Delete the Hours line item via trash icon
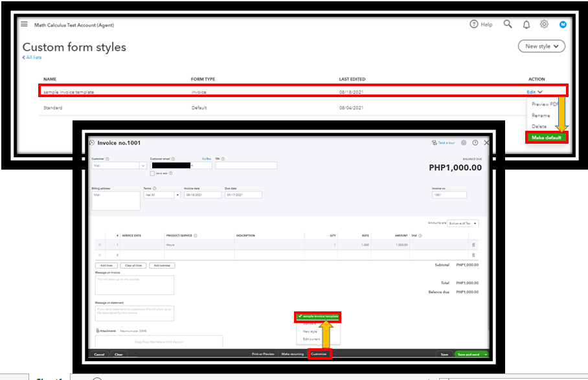The image size is (588, 380). click(x=473, y=245)
